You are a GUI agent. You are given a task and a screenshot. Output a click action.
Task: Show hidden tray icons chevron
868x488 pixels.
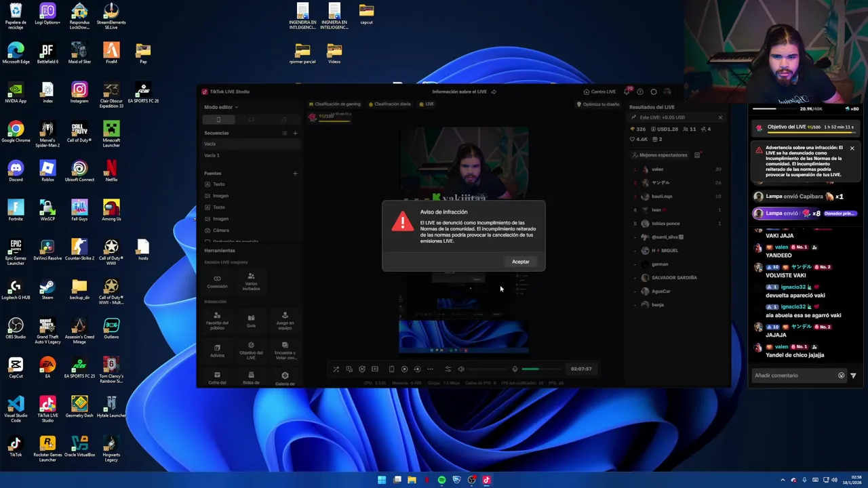pyautogui.click(x=783, y=480)
